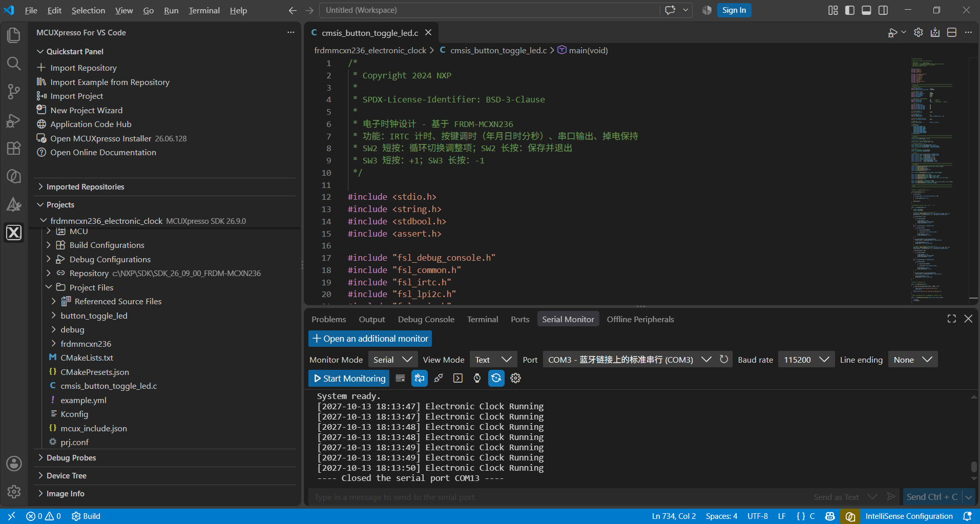Viewport: 980px width, 524px height.
Task: Toggle terminal mode in serial monitor
Action: tap(458, 378)
